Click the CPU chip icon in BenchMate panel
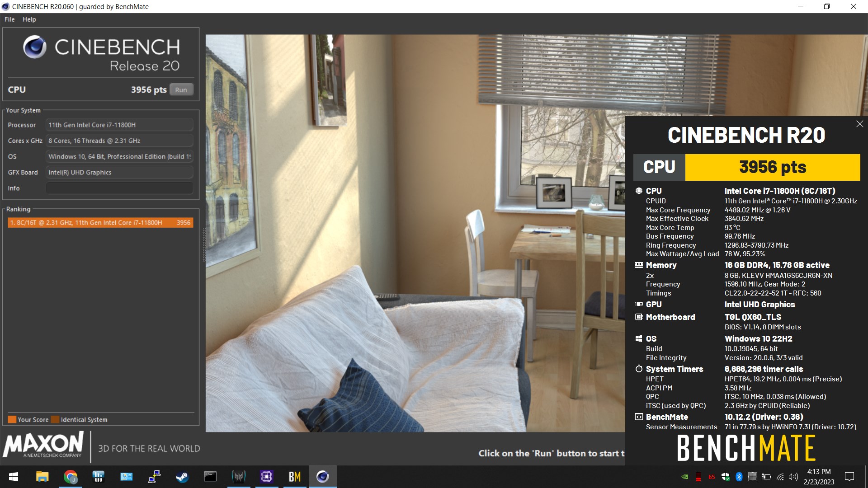The width and height of the screenshot is (868, 488). pos(639,191)
